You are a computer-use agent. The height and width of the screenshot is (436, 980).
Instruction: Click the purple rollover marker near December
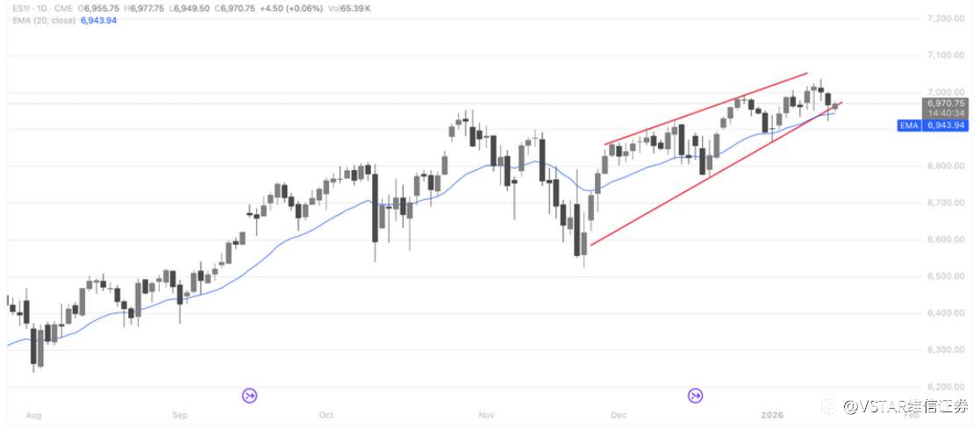pyautogui.click(x=696, y=396)
